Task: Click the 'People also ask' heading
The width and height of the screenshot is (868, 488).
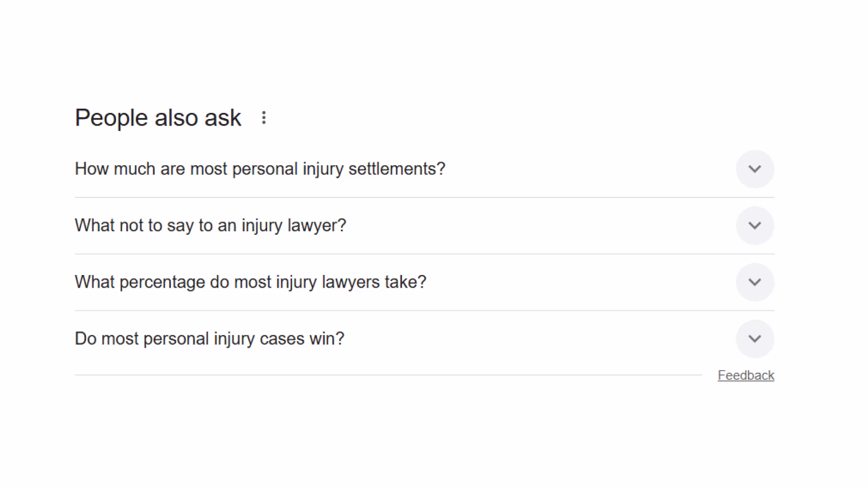Action: pyautogui.click(x=158, y=118)
